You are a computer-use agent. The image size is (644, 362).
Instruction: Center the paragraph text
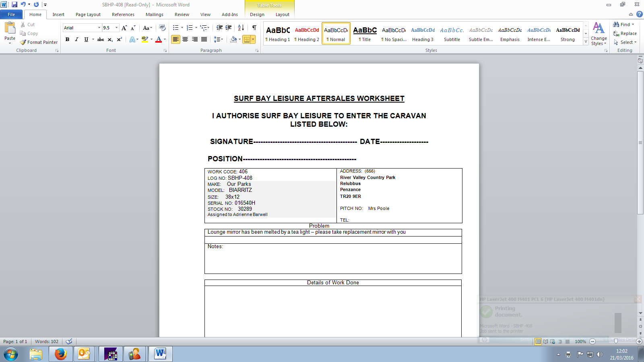[185, 39]
